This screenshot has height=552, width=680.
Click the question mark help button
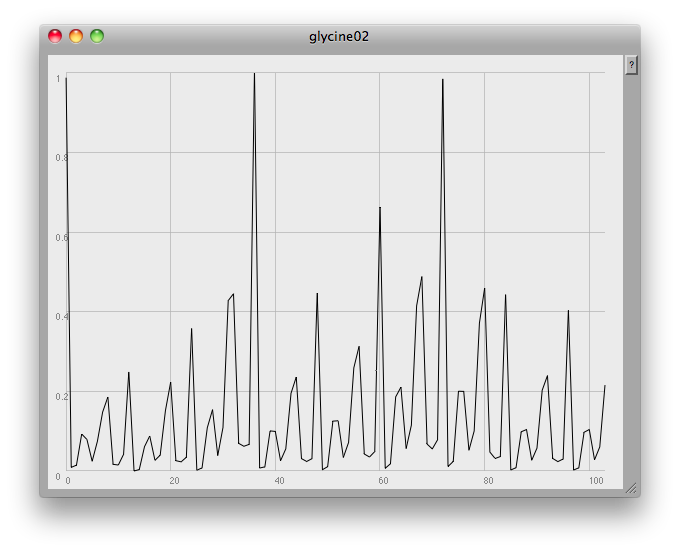[631, 64]
